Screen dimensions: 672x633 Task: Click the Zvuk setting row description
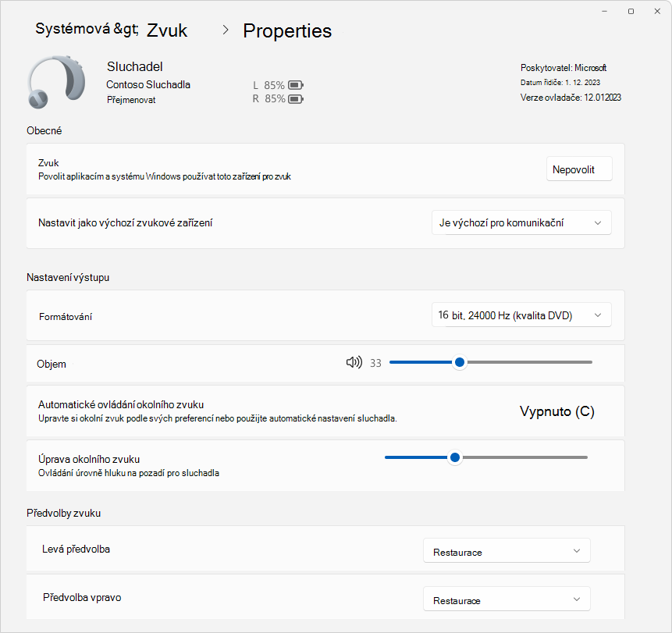click(x=165, y=176)
